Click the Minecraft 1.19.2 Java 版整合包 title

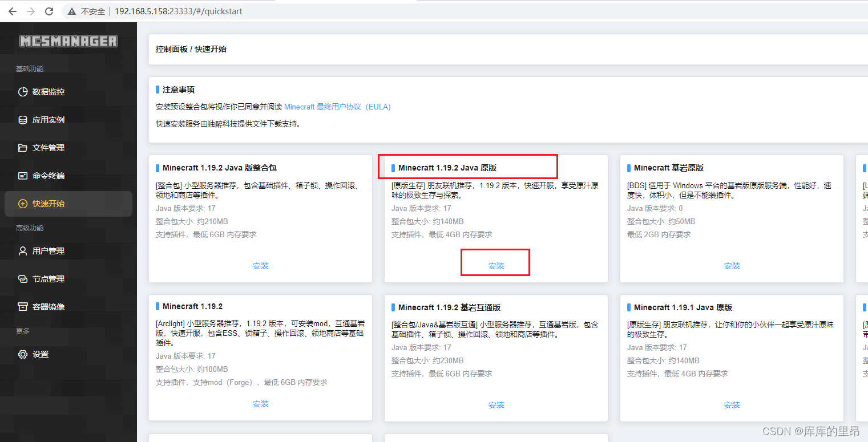[x=220, y=168]
